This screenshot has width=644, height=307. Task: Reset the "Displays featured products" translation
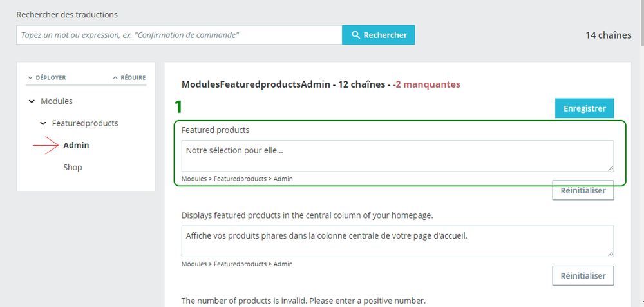pyautogui.click(x=583, y=275)
